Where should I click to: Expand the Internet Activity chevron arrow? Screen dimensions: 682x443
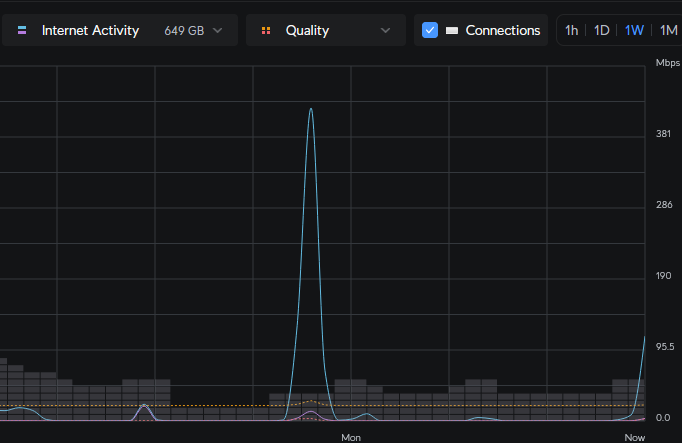pyautogui.click(x=217, y=30)
